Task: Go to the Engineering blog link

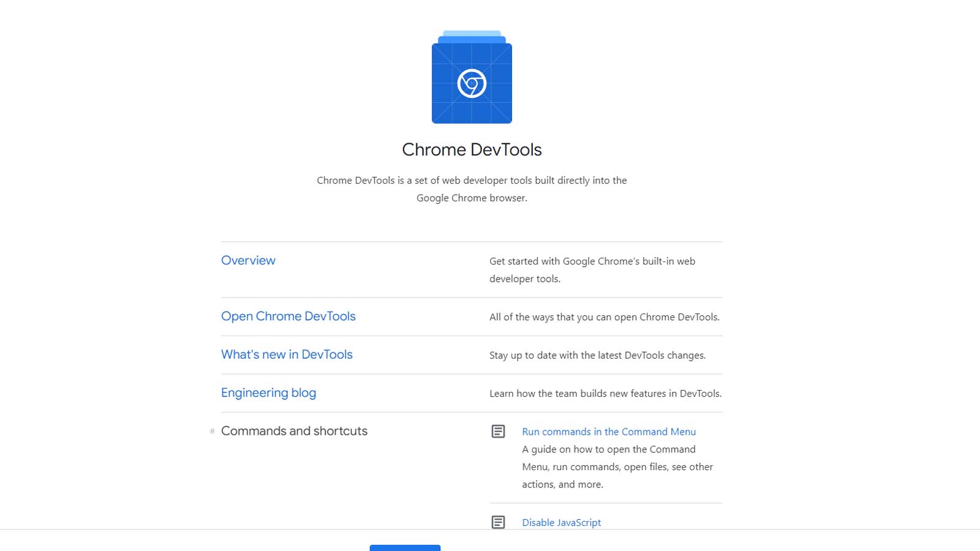Action: pos(268,392)
